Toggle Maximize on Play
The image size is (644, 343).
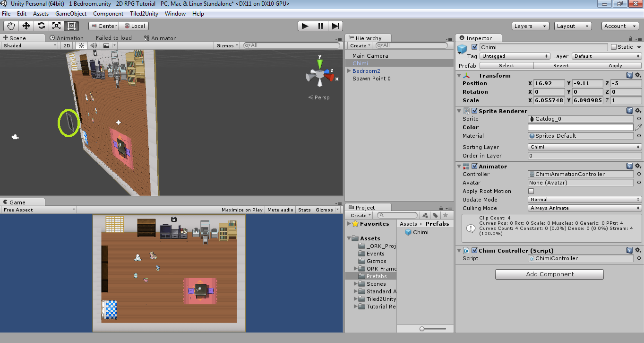click(242, 210)
